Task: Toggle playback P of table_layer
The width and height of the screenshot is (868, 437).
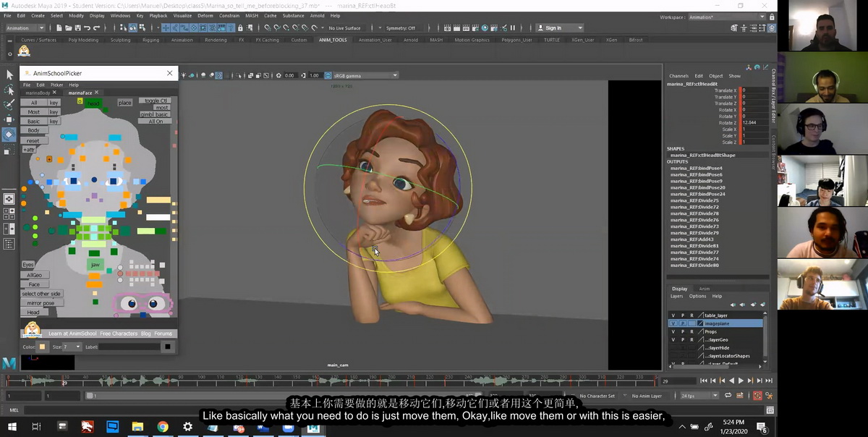Action: coord(682,315)
